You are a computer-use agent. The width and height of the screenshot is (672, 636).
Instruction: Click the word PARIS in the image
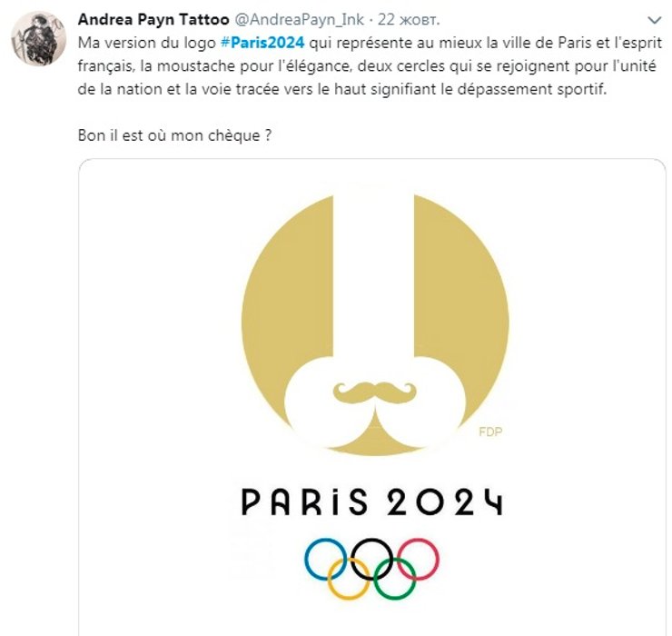coord(304,502)
